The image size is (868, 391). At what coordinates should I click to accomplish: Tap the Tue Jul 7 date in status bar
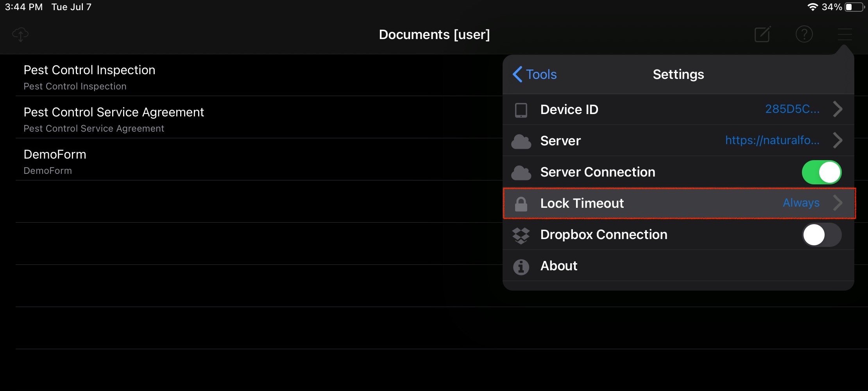pos(72,7)
